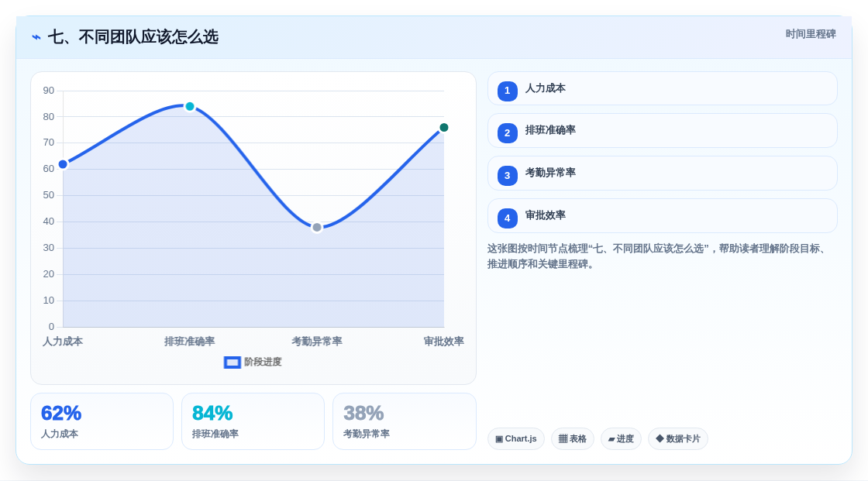Click the number 2 badge for 排班准确率
The image size is (868, 481).
click(x=507, y=133)
